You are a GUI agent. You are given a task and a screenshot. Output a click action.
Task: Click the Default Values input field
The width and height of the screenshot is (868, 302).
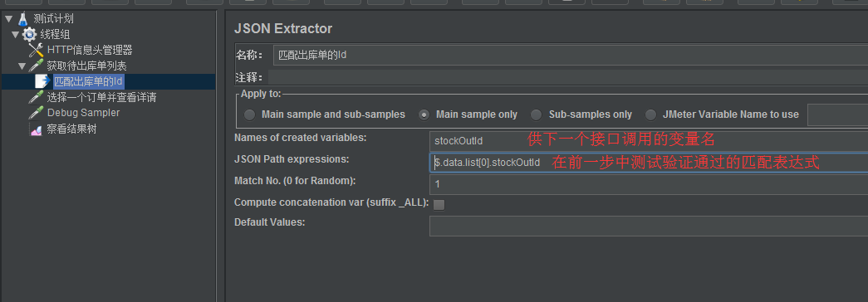click(648, 226)
